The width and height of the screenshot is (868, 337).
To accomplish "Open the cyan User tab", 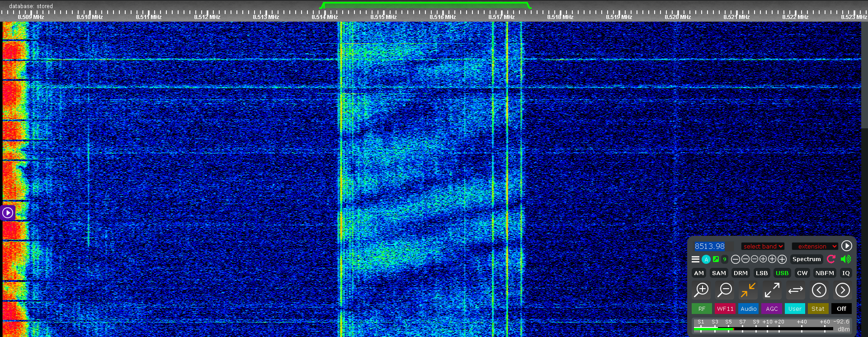I will click(x=795, y=309).
